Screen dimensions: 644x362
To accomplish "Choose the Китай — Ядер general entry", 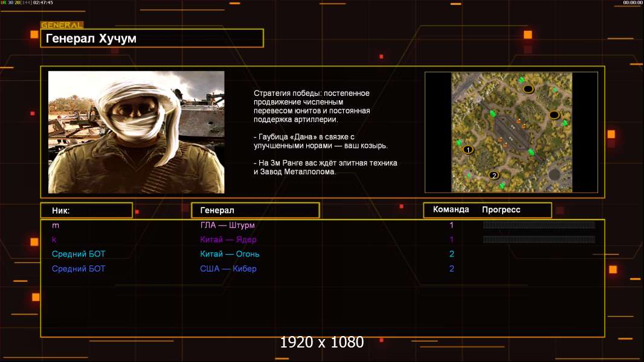I will [x=228, y=240].
